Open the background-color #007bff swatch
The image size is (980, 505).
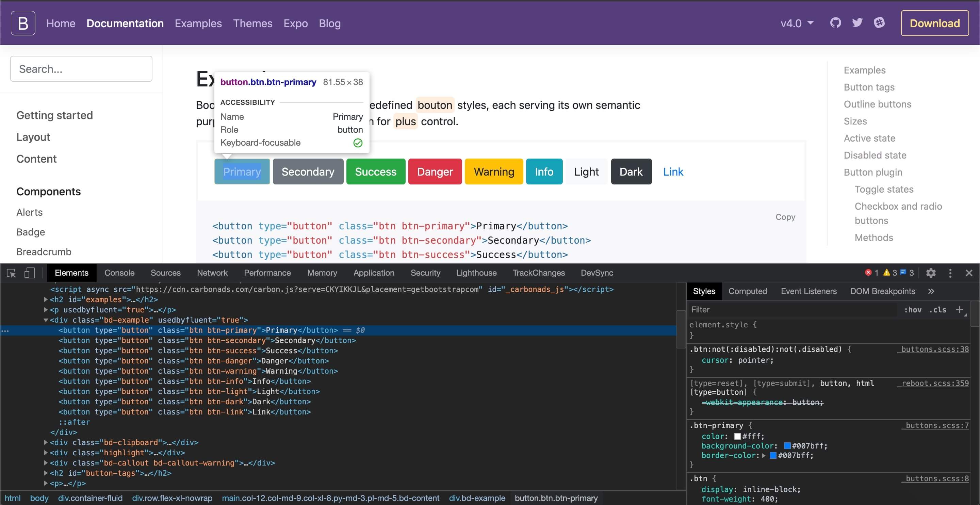click(787, 446)
